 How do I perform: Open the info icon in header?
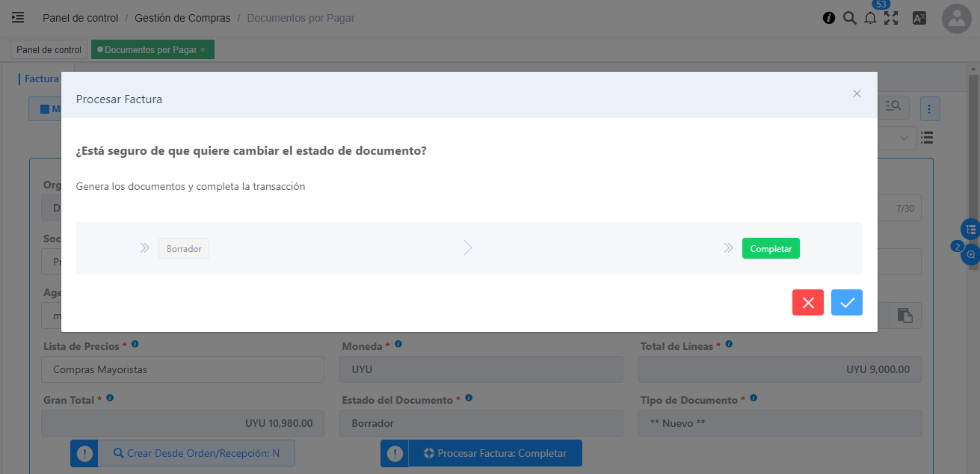coord(828,18)
